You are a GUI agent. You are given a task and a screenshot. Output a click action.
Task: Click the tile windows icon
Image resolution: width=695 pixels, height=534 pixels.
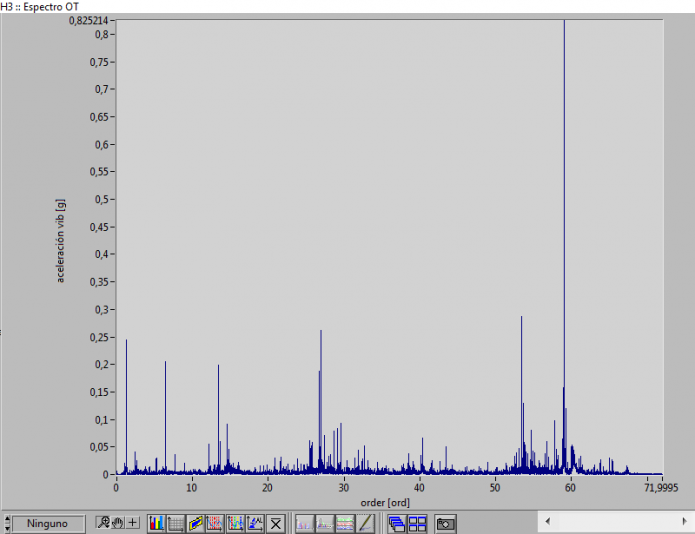[417, 524]
